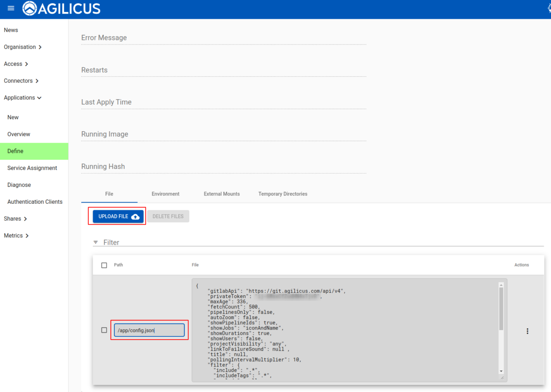The image size is (551, 392).
Task: Expand the Connectors section
Action: [19, 80]
